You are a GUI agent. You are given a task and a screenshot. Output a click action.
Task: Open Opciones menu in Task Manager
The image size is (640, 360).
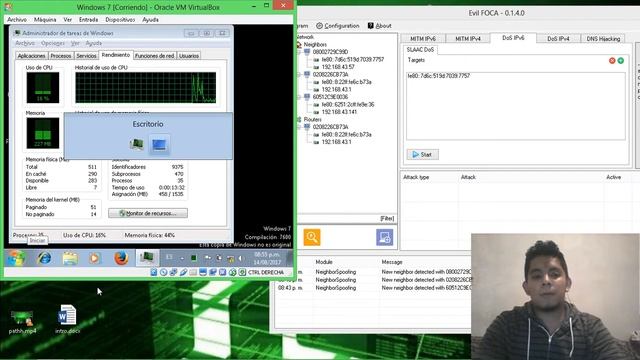point(53,43)
